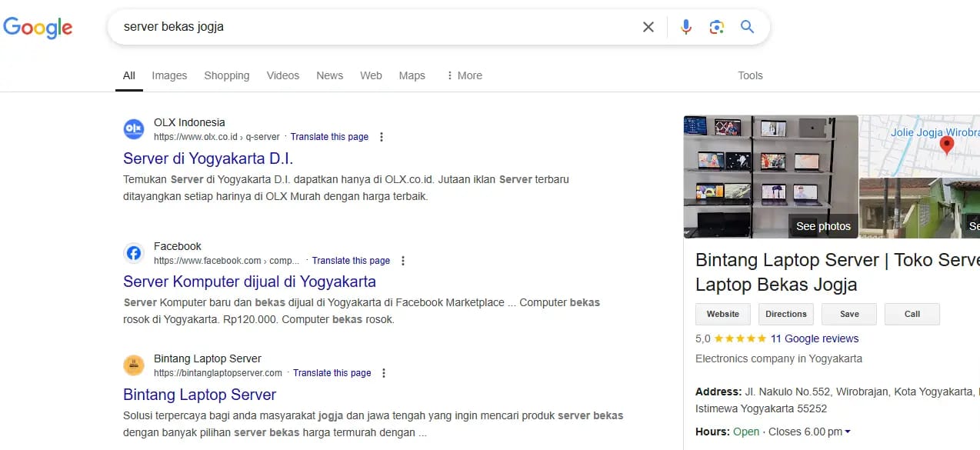Click the Directions button
This screenshot has height=450, width=980.
click(786, 314)
